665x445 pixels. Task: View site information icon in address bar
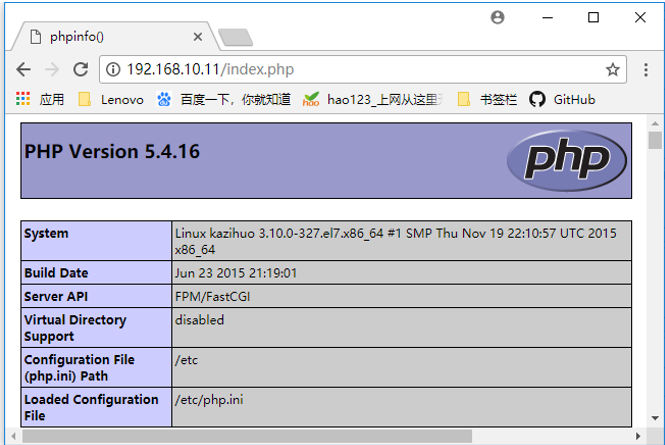113,69
